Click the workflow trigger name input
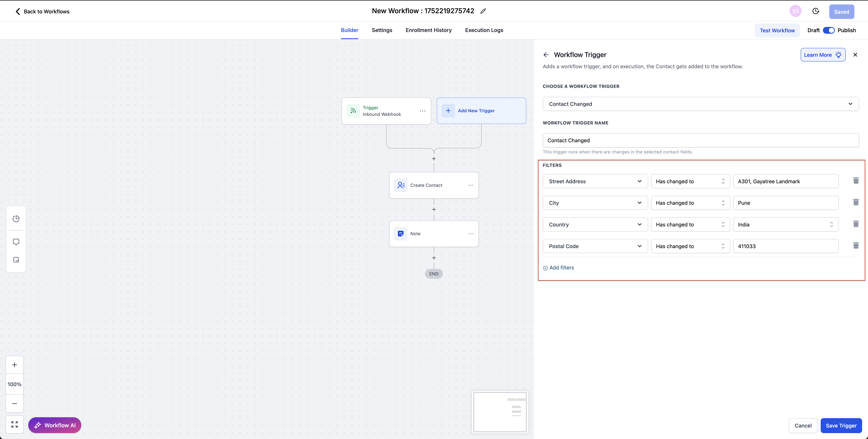868x439 pixels. click(701, 140)
